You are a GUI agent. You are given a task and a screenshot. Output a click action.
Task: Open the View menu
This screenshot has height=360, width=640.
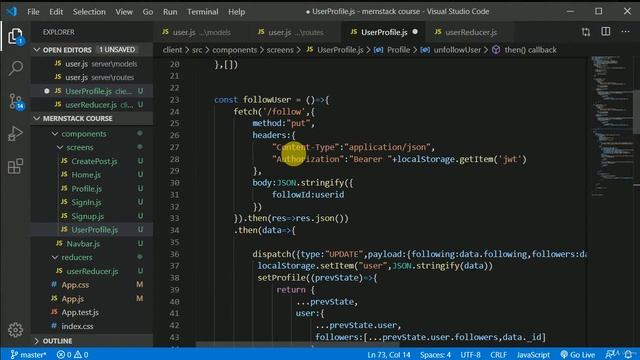coord(124,12)
